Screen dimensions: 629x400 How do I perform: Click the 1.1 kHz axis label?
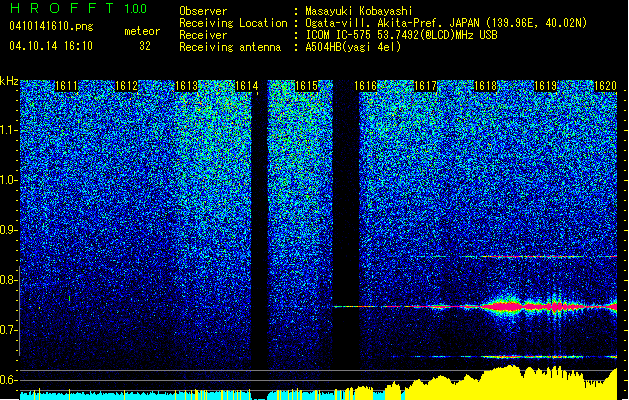click(9, 130)
